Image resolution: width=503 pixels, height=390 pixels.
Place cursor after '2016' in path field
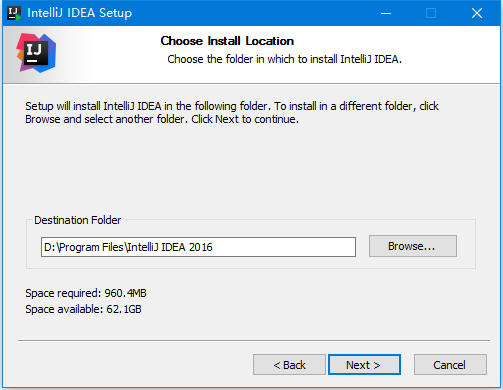pyautogui.click(x=213, y=247)
